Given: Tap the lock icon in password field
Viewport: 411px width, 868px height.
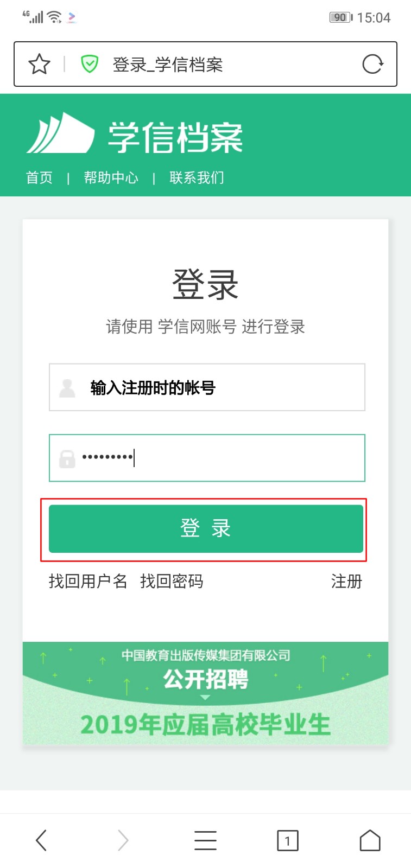Looking at the screenshot, I should point(67,458).
